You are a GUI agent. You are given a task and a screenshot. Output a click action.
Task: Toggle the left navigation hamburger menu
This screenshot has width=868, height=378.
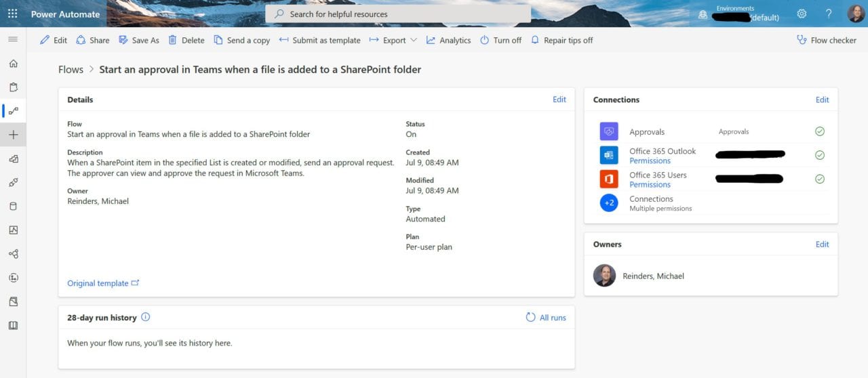pos(13,39)
